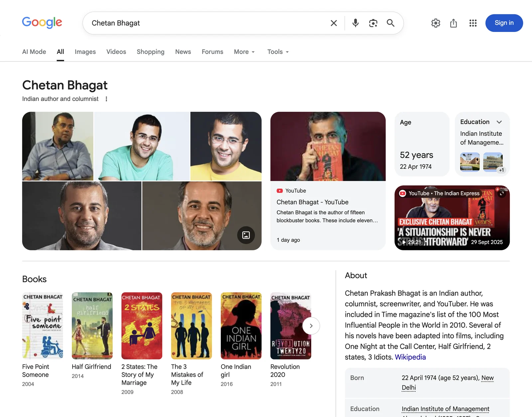Click the next arrow on the Books carousel
Screen dimensions: 532x417
(x=311, y=326)
